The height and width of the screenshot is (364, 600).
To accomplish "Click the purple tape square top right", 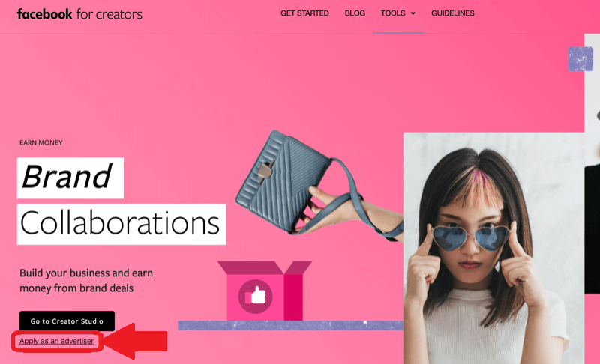I will pos(580,59).
